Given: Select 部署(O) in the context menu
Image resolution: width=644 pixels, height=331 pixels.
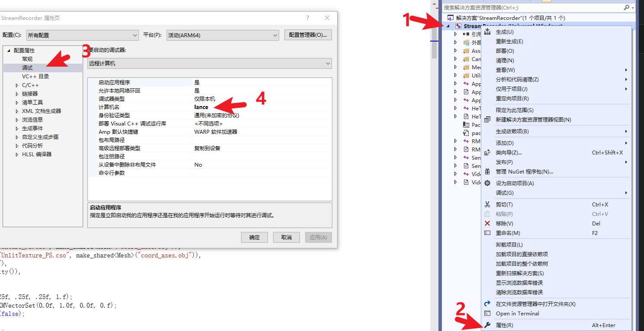Looking at the screenshot, I should coord(556,51).
